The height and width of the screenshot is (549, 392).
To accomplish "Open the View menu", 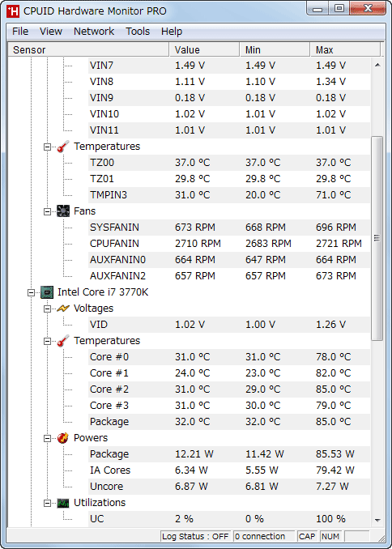I will (x=51, y=32).
